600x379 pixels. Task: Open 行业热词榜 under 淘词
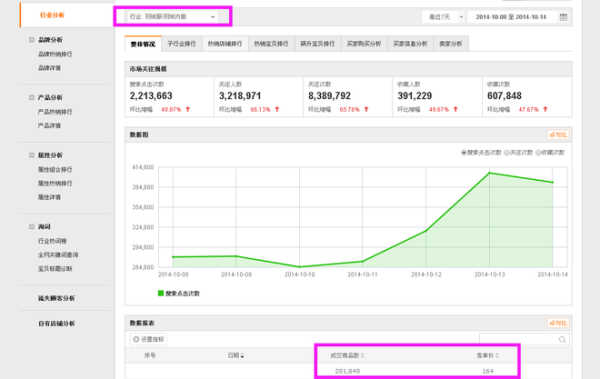coord(52,241)
